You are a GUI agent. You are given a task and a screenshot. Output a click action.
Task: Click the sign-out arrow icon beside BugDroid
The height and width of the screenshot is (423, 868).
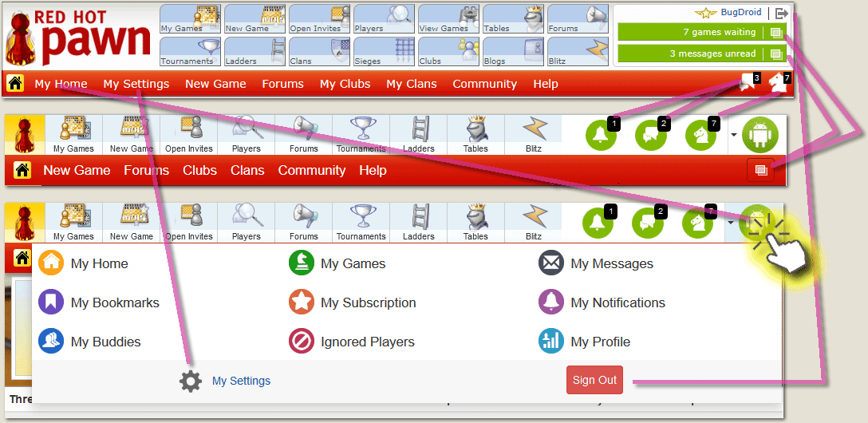click(x=781, y=13)
